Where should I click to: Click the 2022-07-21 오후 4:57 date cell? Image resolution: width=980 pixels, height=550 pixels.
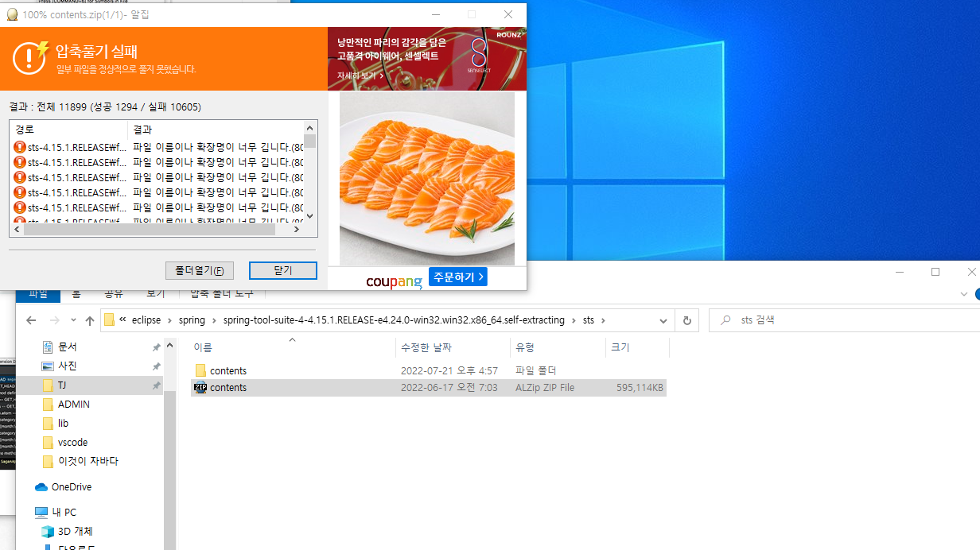pos(449,371)
